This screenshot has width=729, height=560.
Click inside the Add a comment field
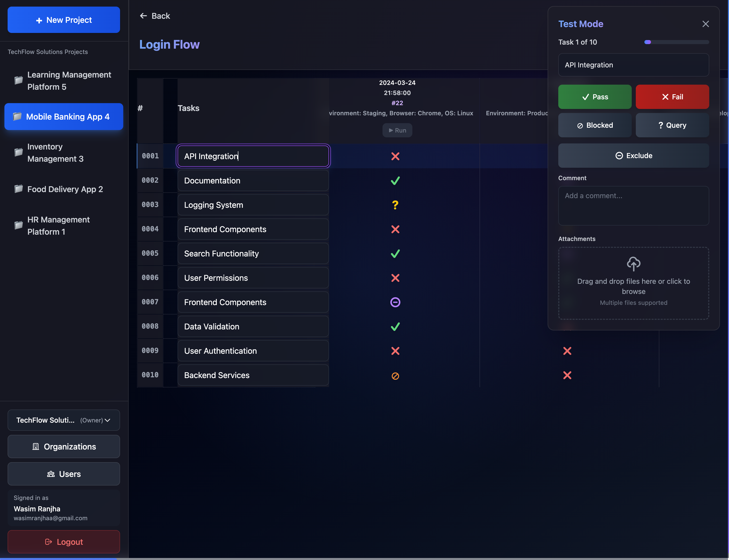point(633,206)
